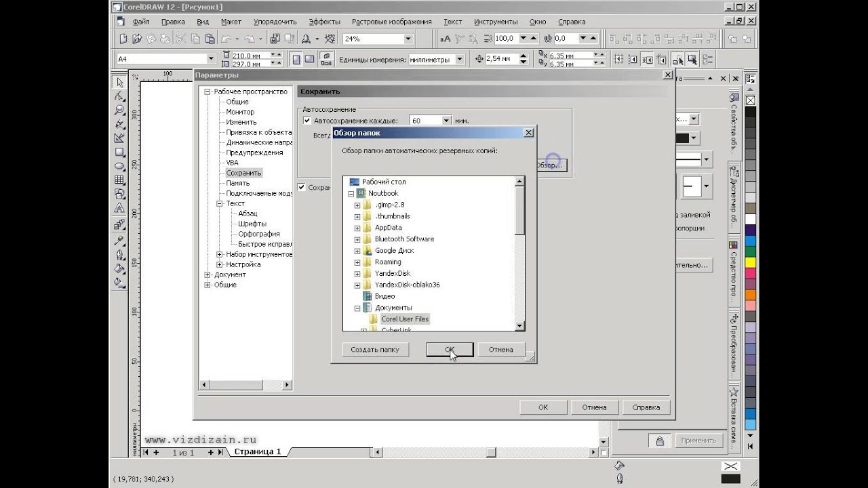Click Отмена in Обзор папок dialog
868x488 pixels.
500,350
